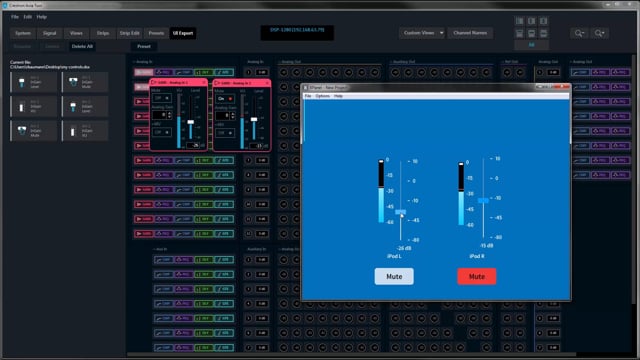Select the top-left column layout icon
The width and height of the screenshot is (640, 360).
[x=520, y=21]
